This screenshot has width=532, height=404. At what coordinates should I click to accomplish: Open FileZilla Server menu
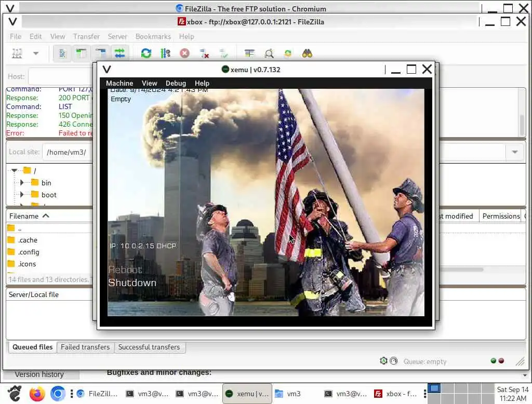coord(117,36)
